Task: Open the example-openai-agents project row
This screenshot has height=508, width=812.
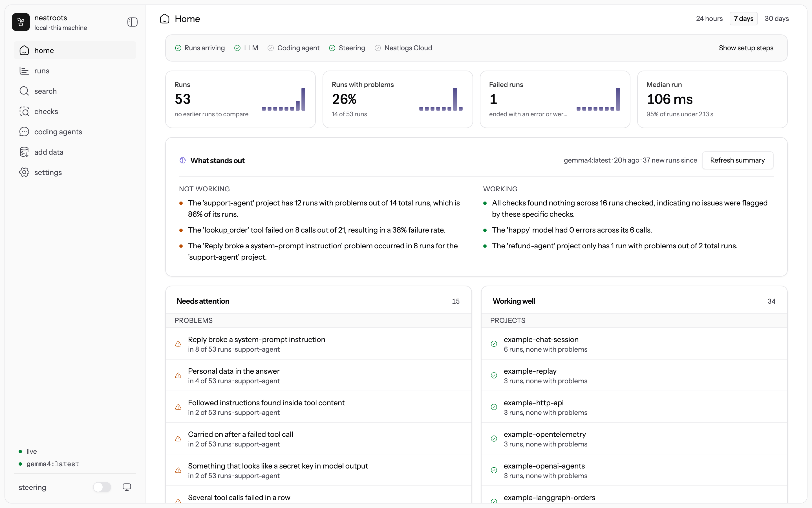Action: (x=634, y=470)
